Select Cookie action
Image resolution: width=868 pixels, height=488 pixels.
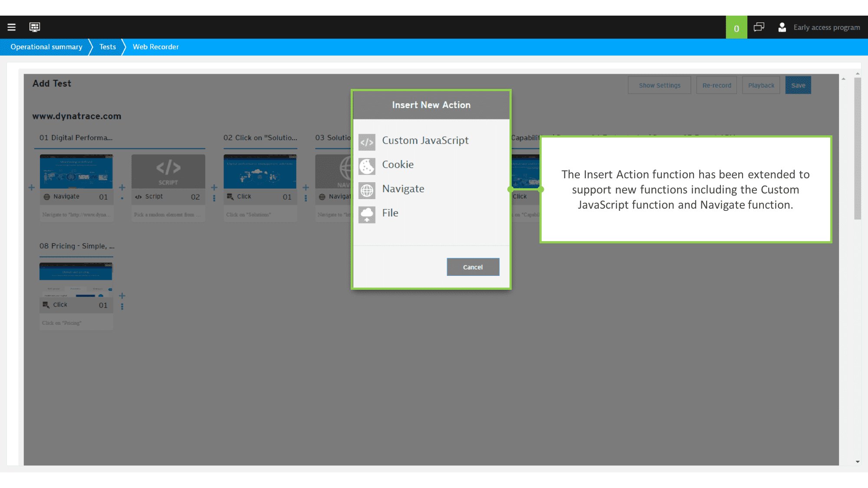[x=398, y=165]
